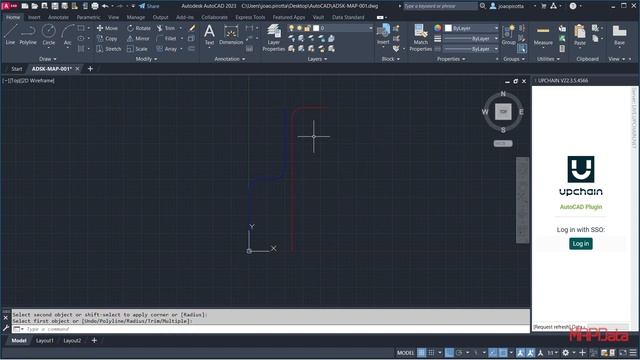Click the Upchain Log in button

coord(580,244)
